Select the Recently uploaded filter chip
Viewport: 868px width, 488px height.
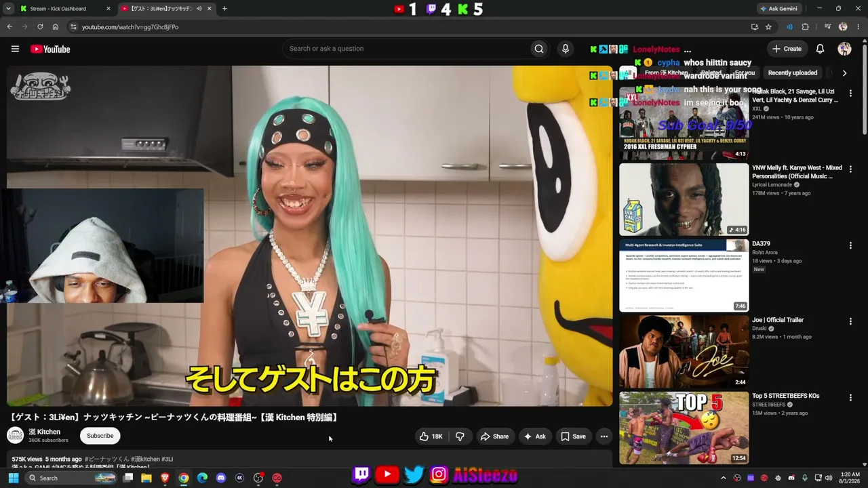[793, 73]
